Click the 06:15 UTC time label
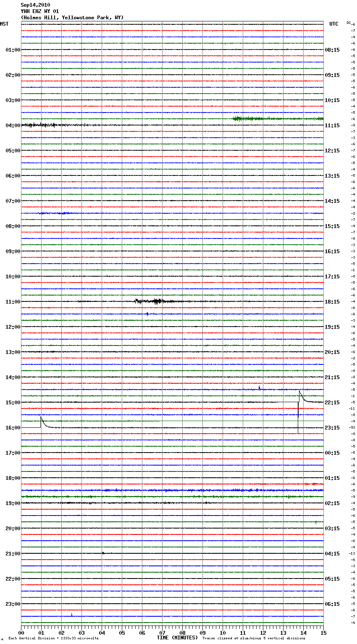357x644 pixels. [x=332, y=604]
